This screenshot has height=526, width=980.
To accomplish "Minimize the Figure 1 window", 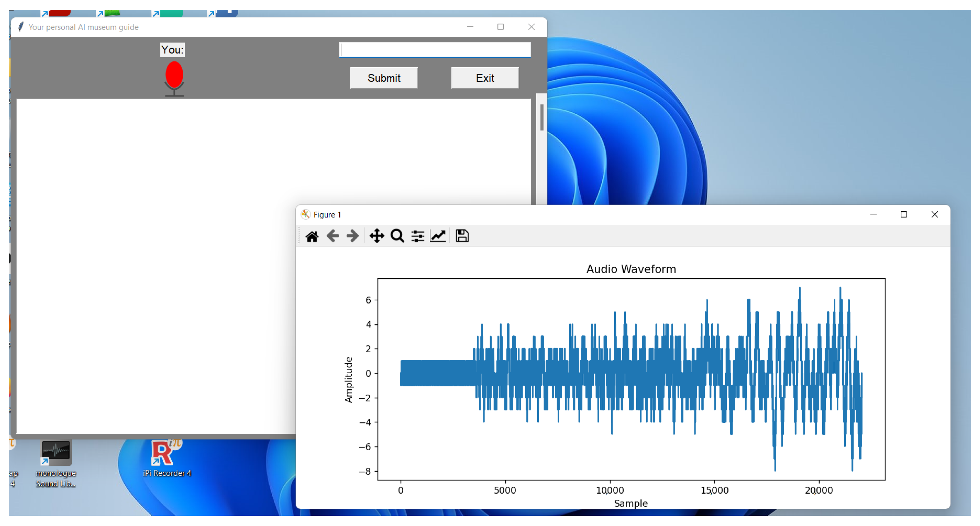I will (x=873, y=215).
